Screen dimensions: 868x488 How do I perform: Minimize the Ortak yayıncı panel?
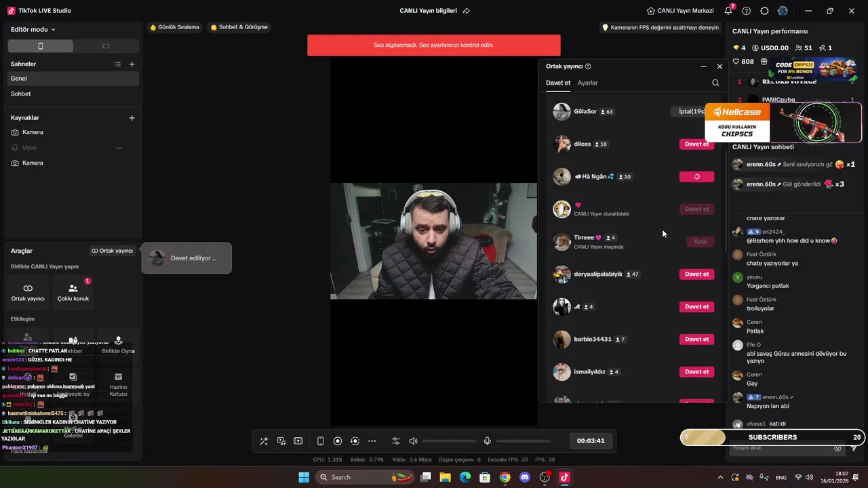pyautogui.click(x=703, y=66)
